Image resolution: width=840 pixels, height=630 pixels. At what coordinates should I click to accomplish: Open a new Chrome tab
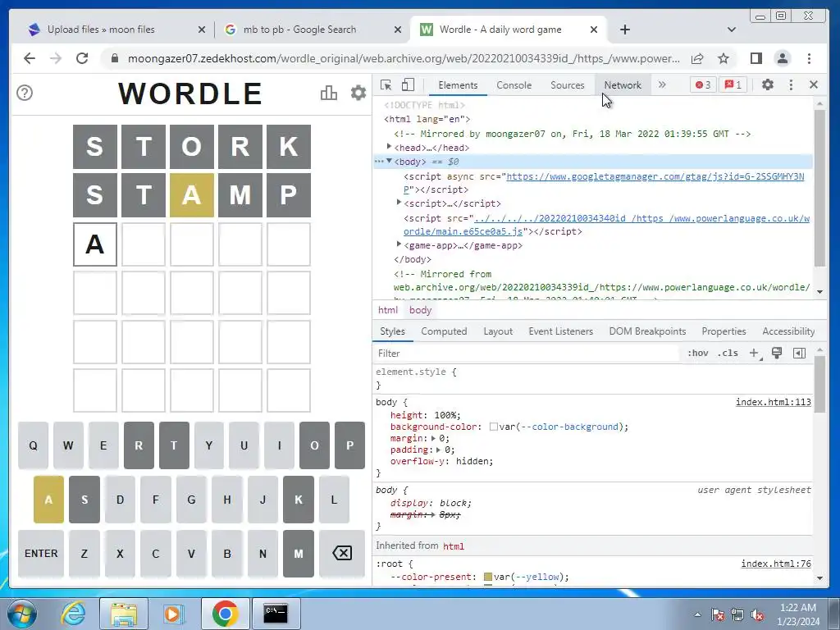624,30
